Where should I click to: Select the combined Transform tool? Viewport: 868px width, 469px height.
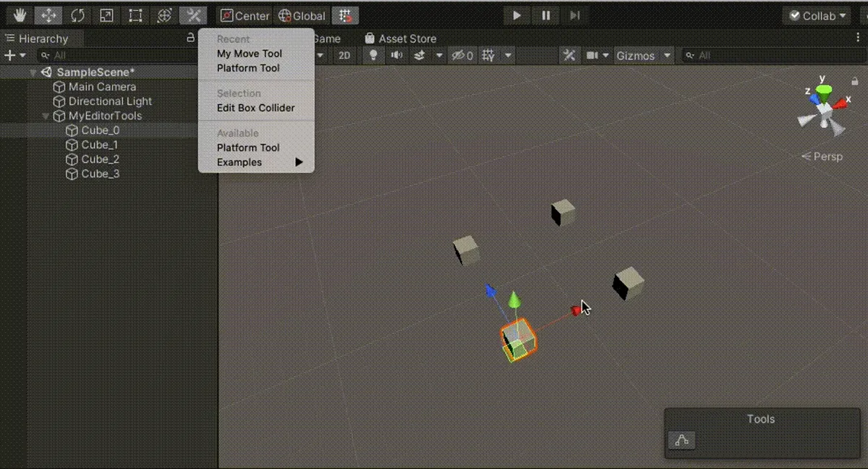(x=164, y=15)
